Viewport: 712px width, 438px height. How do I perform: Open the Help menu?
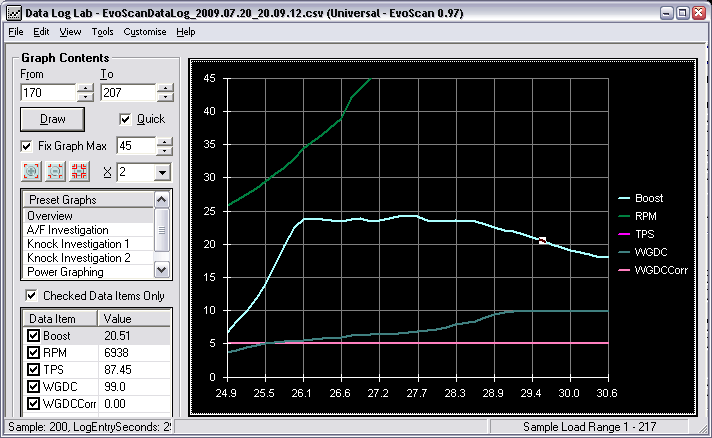point(186,32)
